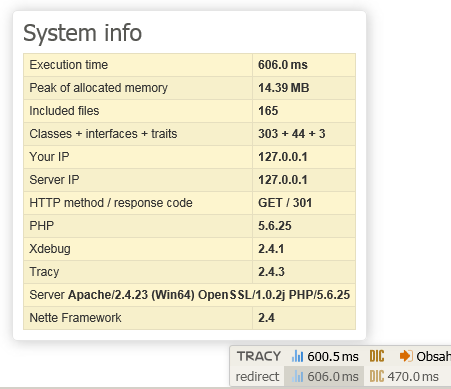Click the orange arrow icon beside Obsah
This screenshot has height=389, width=451.
(x=406, y=356)
